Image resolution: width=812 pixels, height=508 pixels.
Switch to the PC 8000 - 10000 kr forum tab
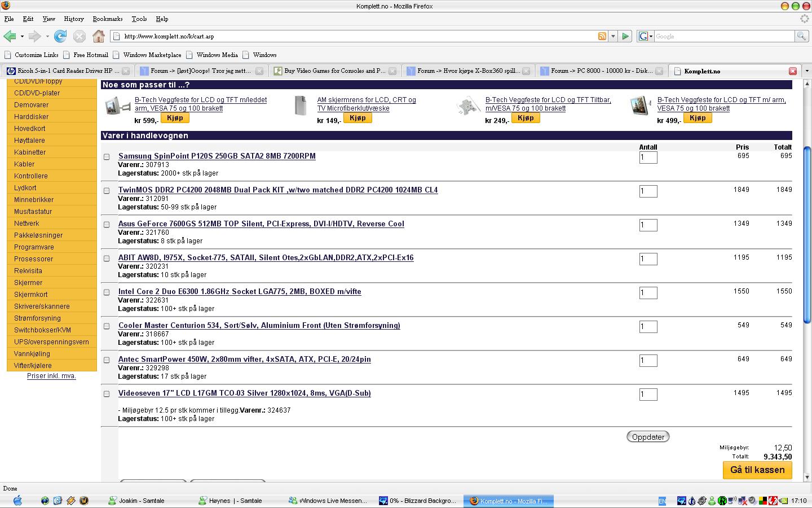point(601,71)
